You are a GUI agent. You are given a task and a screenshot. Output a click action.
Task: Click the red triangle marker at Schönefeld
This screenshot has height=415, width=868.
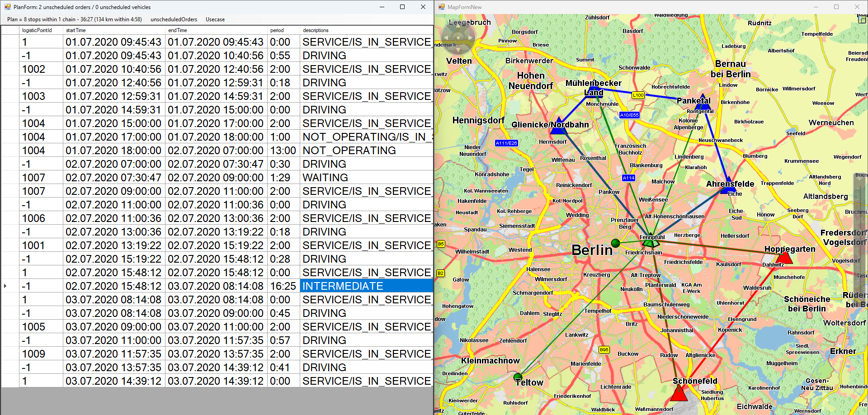[x=679, y=393]
